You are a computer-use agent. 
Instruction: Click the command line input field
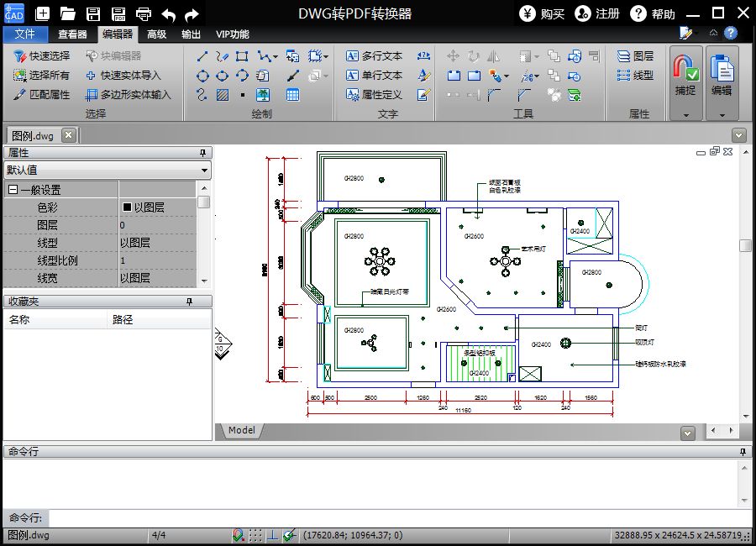[x=400, y=518]
